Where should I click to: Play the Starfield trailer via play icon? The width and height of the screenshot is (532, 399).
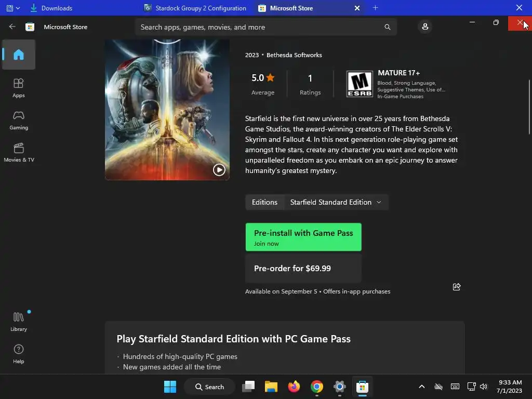point(219,170)
